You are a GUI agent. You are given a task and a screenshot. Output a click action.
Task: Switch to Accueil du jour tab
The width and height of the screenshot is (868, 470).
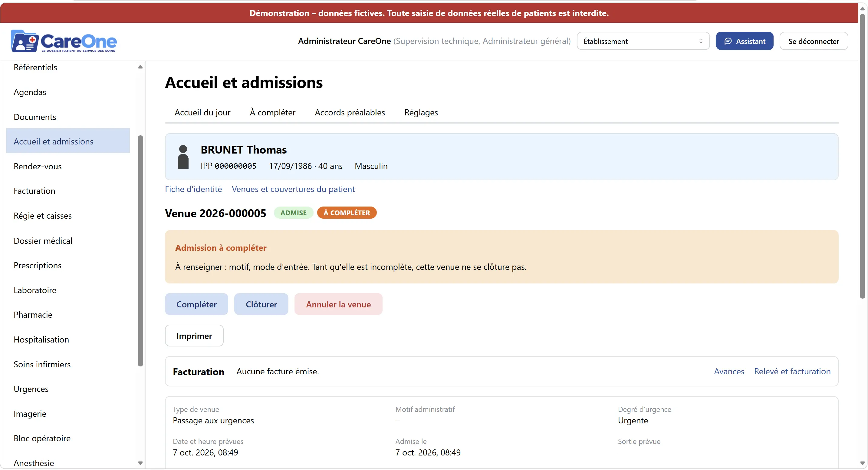pyautogui.click(x=202, y=112)
